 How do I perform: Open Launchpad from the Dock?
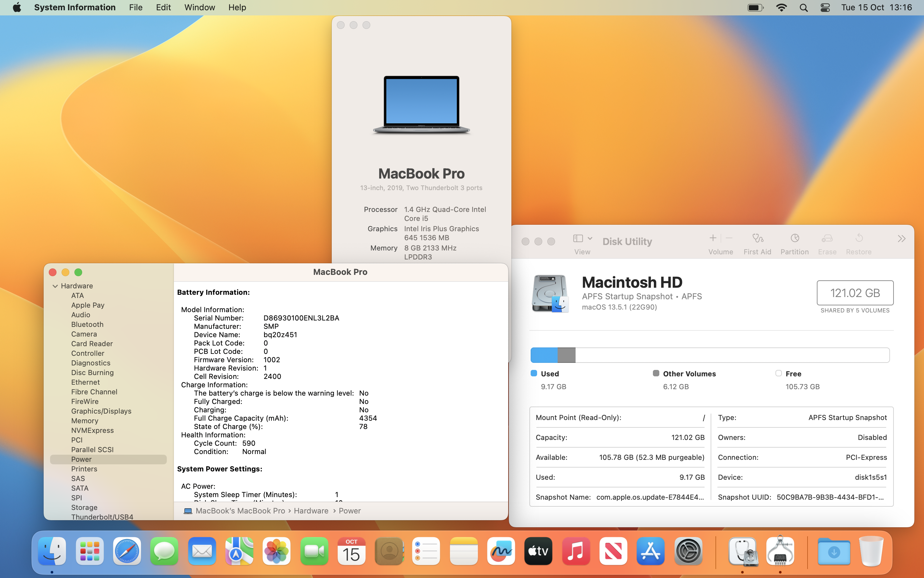[90, 551]
